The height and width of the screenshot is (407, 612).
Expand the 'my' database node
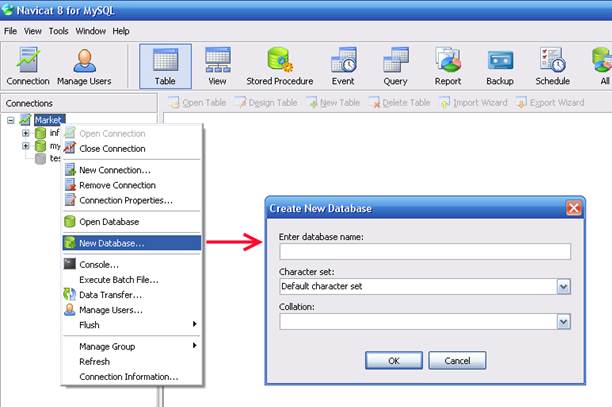(26, 146)
